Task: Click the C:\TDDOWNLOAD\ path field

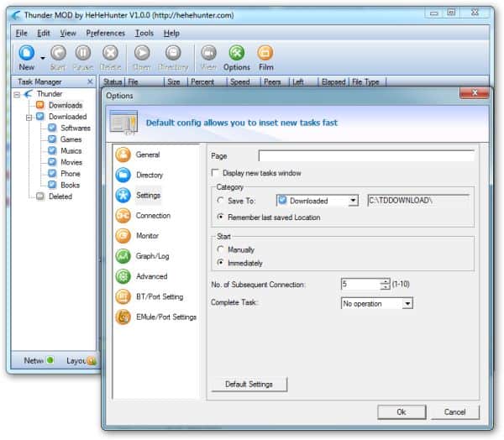Action: 418,201
